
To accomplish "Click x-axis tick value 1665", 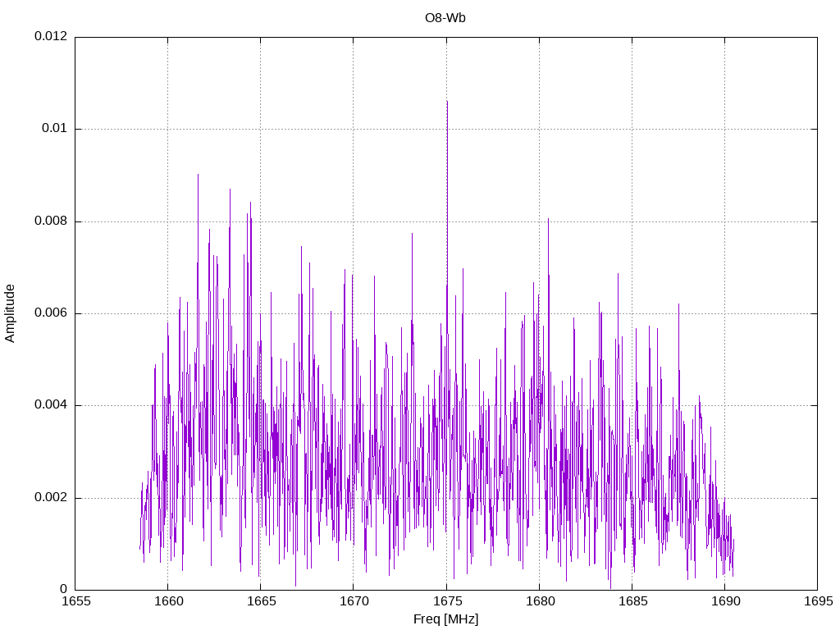I will (262, 601).
